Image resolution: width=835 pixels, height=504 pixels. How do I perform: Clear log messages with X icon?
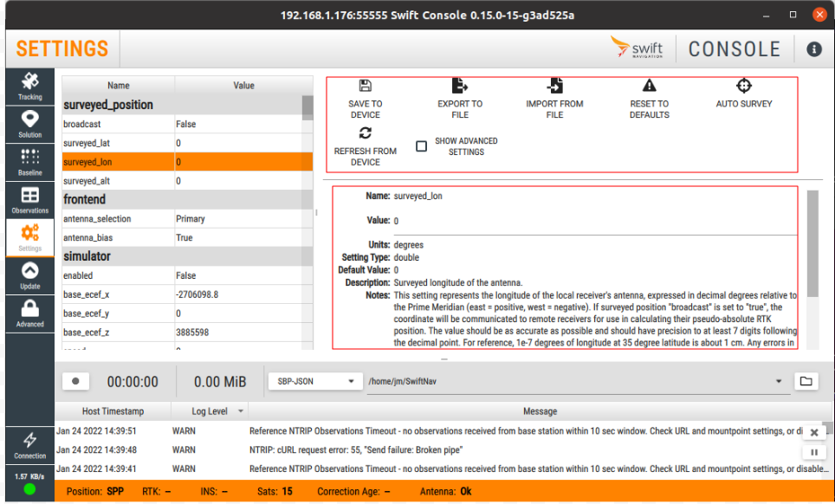point(813,433)
